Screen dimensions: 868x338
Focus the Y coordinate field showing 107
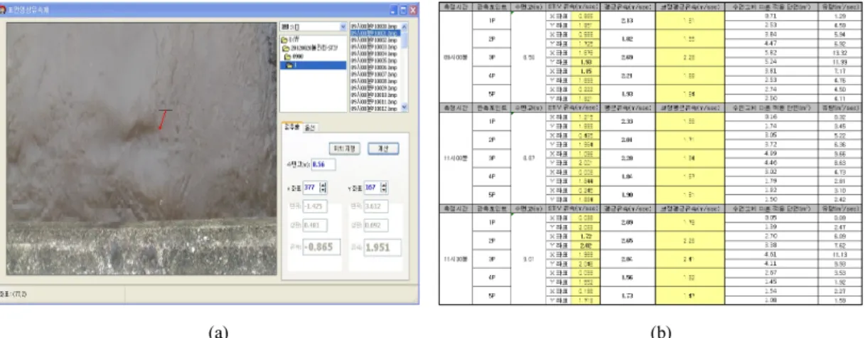point(373,187)
